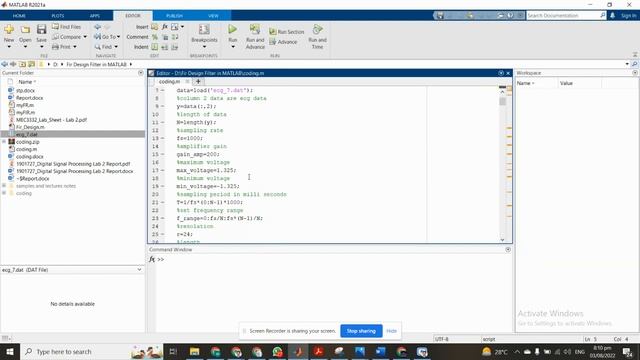Open File Explorer from taskbar
This screenshot has width=640, height=360.
click(194, 351)
